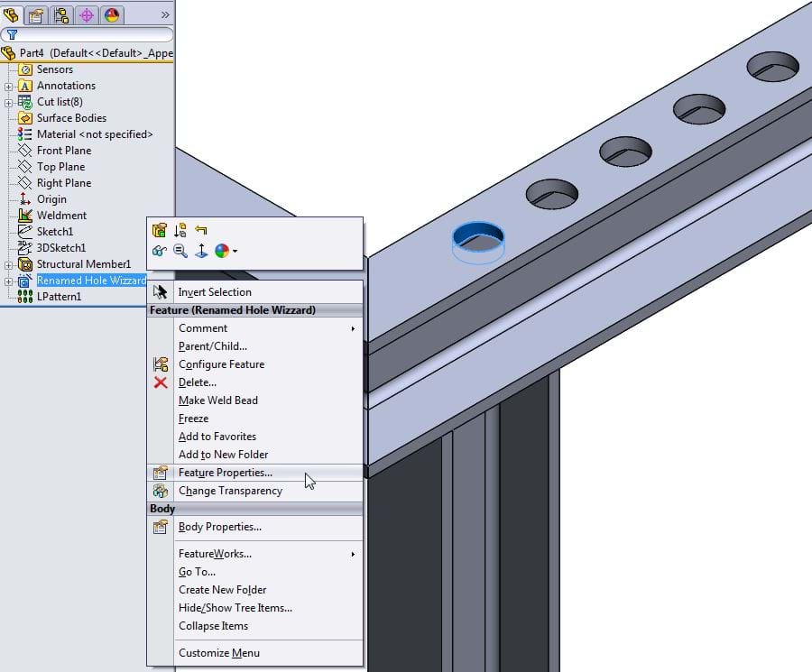The height and width of the screenshot is (672, 812).
Task: Open the Appearances color wheel dropdown
Action: click(x=226, y=252)
